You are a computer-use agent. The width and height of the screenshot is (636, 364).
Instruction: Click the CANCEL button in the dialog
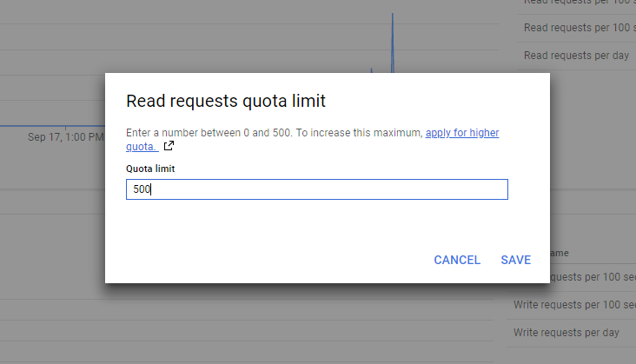coord(457,260)
